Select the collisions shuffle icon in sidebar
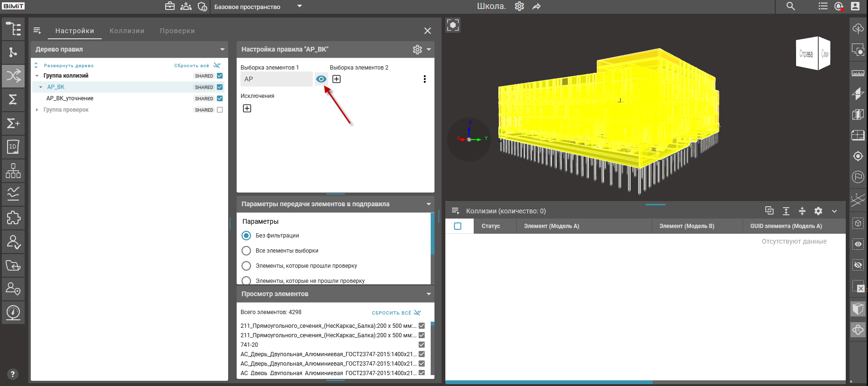 coord(13,76)
